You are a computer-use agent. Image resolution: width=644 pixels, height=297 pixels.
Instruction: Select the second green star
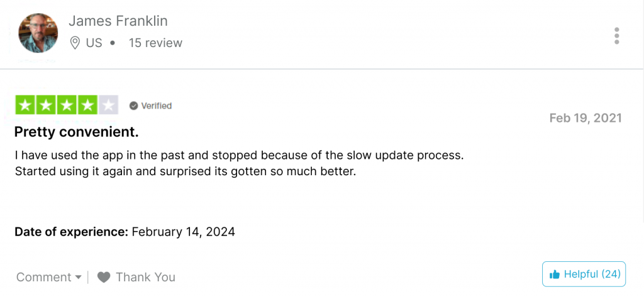point(46,105)
